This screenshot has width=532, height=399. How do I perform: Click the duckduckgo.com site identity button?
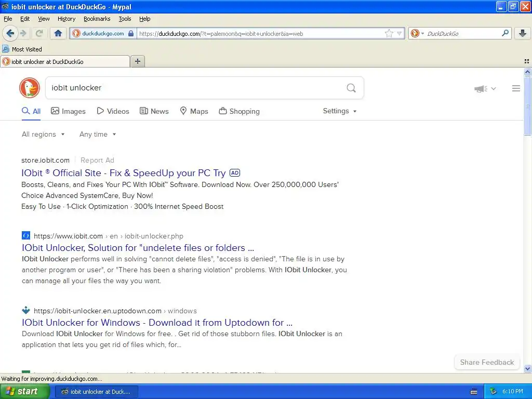pos(103,33)
